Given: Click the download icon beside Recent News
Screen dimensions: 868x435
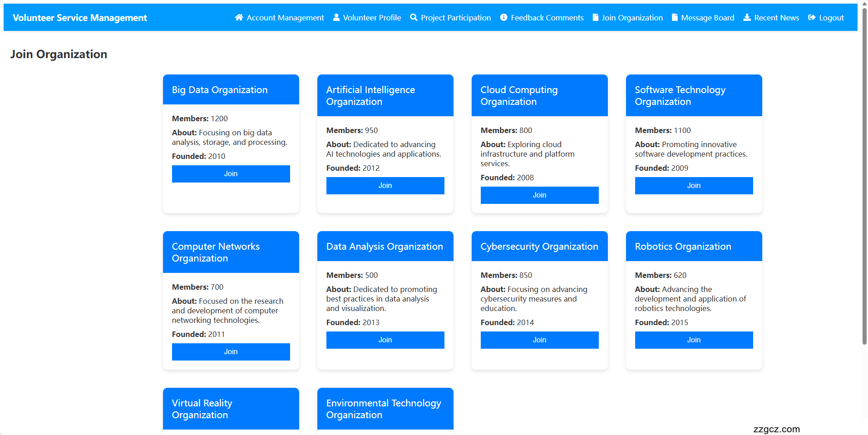Looking at the screenshot, I should point(747,18).
